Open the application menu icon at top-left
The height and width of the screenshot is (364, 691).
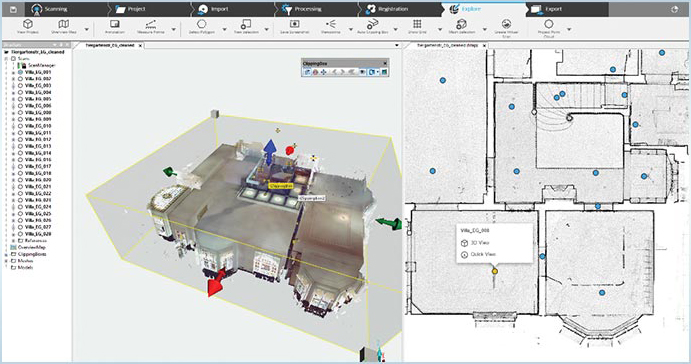pos(13,9)
